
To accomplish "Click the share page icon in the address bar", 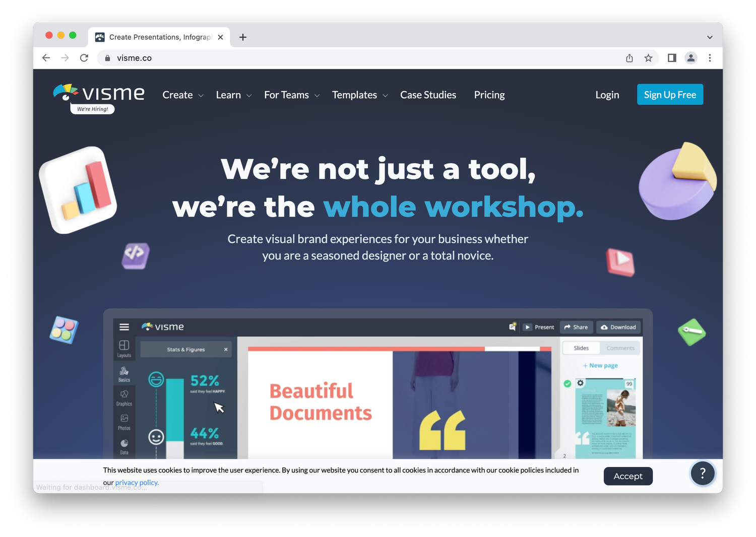I will [x=629, y=58].
